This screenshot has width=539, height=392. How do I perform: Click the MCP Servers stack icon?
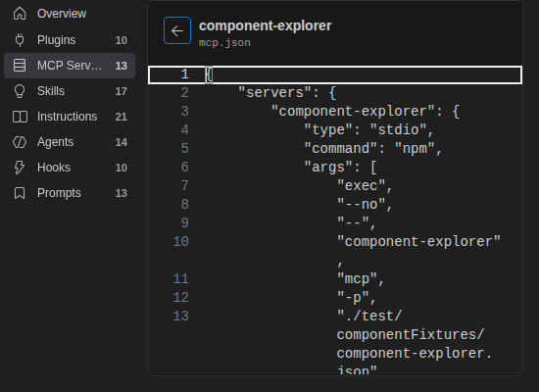click(x=20, y=66)
